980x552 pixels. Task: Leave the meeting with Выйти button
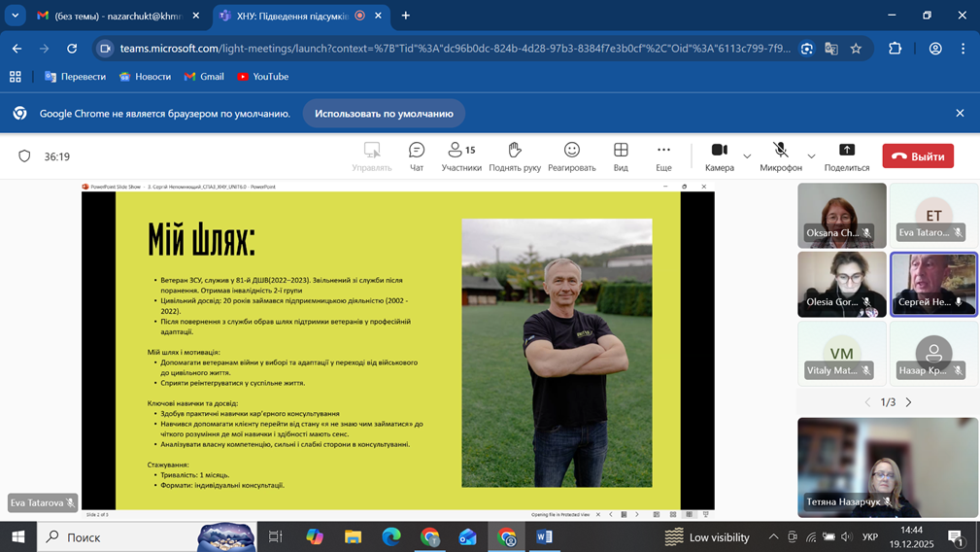(917, 156)
